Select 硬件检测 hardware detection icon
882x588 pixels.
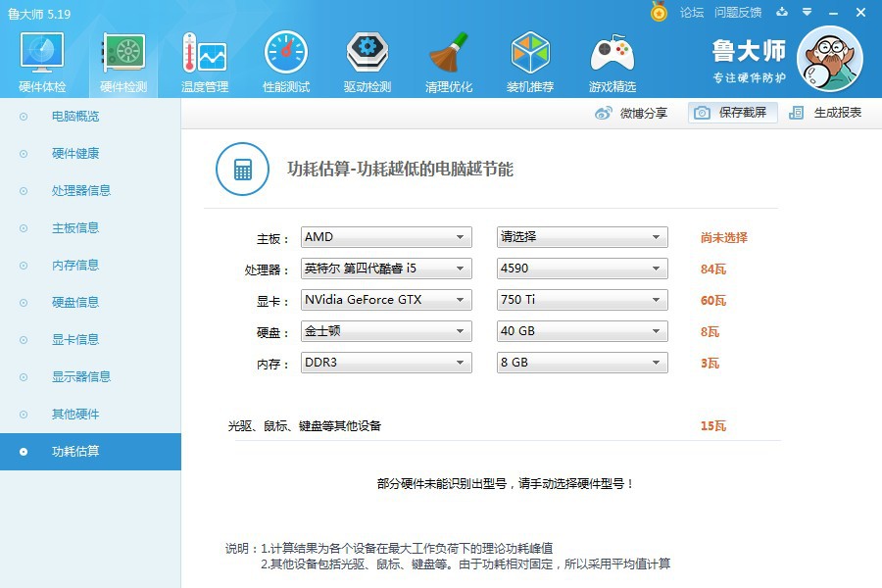pos(123,52)
